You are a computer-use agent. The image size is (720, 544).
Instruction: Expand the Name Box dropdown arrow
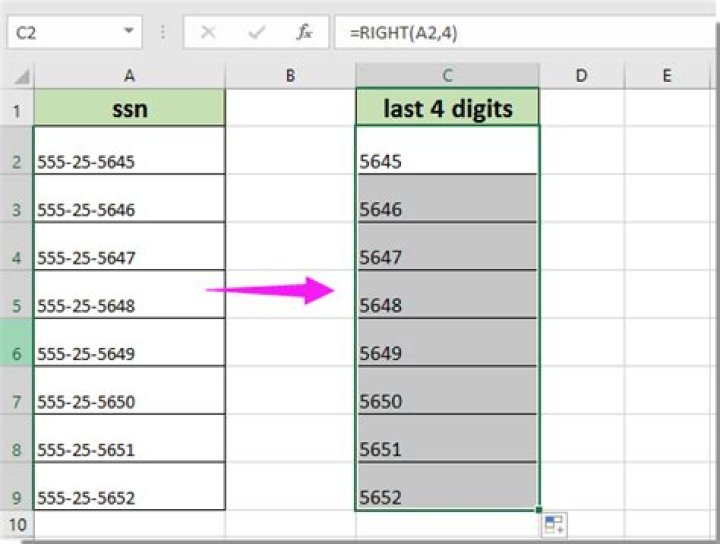tap(128, 32)
